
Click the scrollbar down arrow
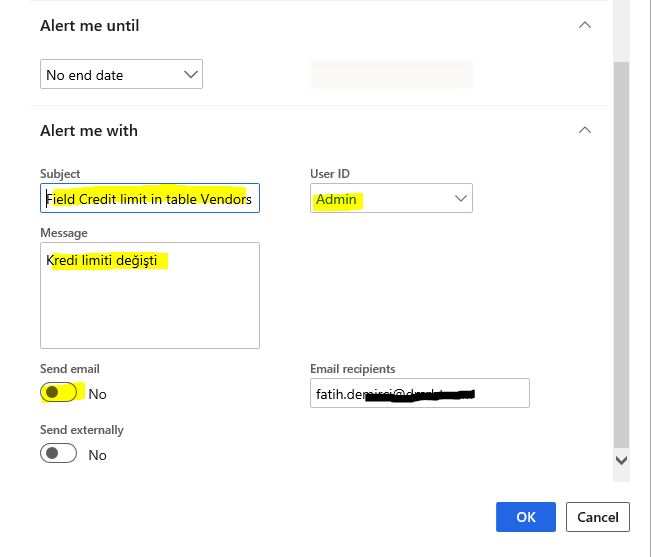click(622, 460)
